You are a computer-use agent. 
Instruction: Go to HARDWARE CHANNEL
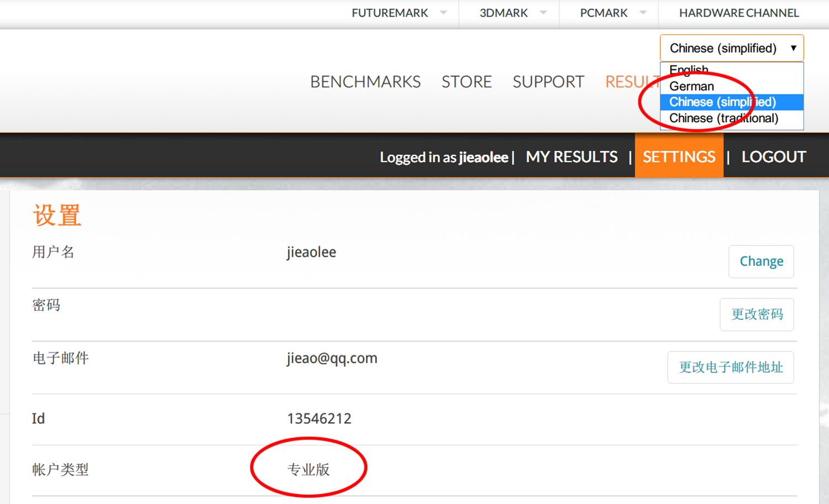(739, 13)
